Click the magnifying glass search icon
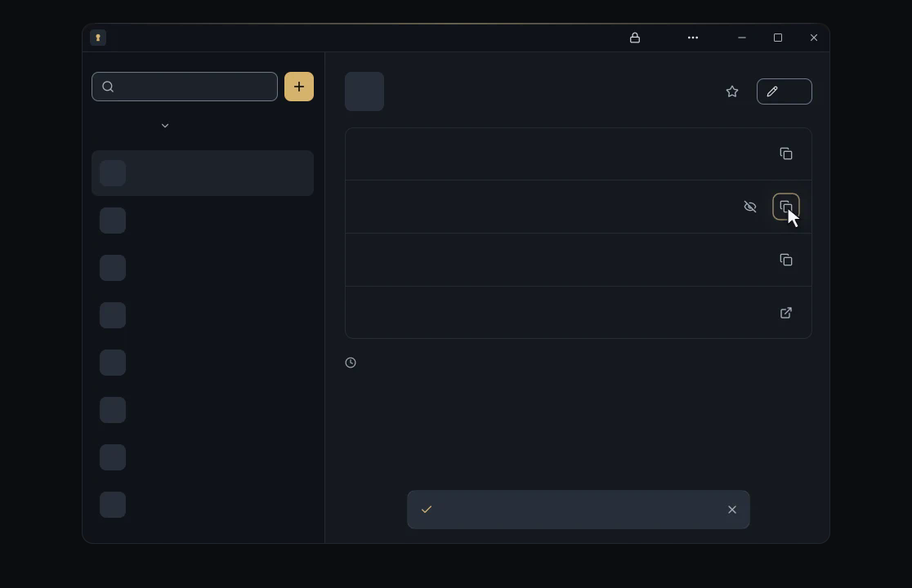The height and width of the screenshot is (588, 912). point(108,87)
